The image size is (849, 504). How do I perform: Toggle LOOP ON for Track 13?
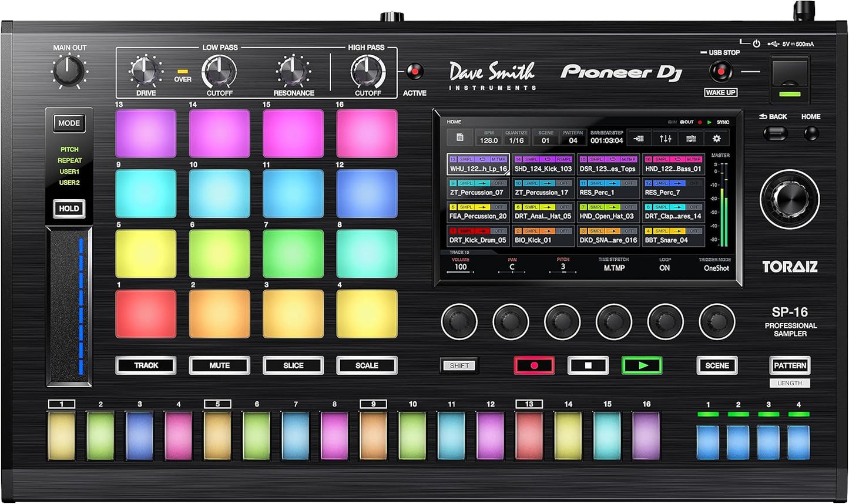coord(665,268)
